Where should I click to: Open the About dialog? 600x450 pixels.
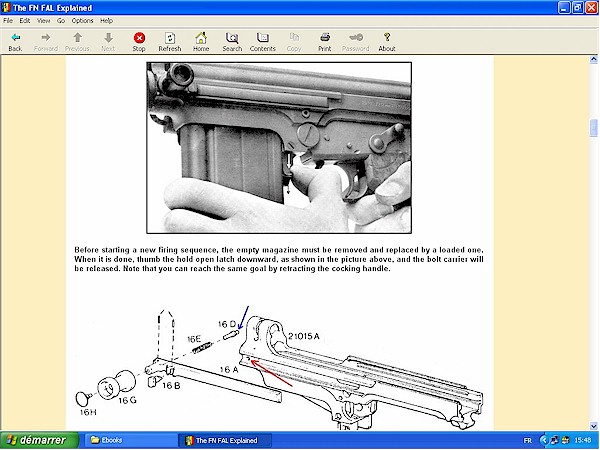click(386, 42)
